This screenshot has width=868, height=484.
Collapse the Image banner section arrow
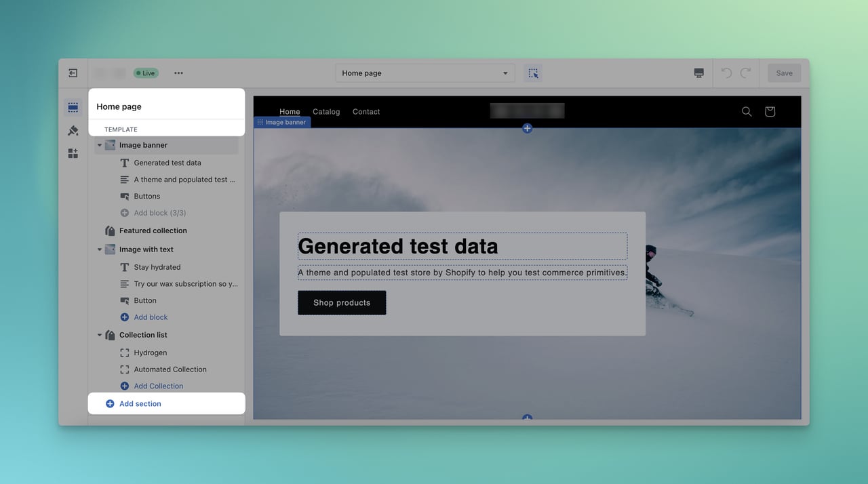click(x=100, y=145)
